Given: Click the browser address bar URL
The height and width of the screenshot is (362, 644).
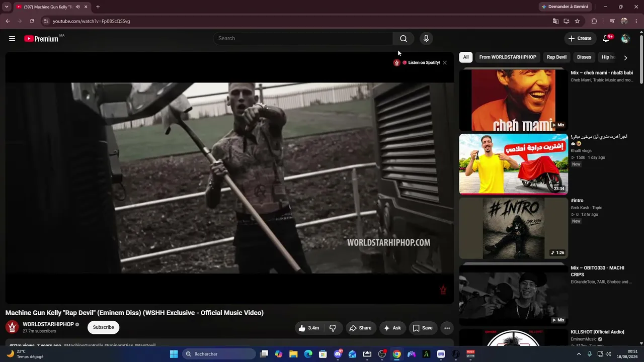Looking at the screenshot, I should [x=92, y=21].
